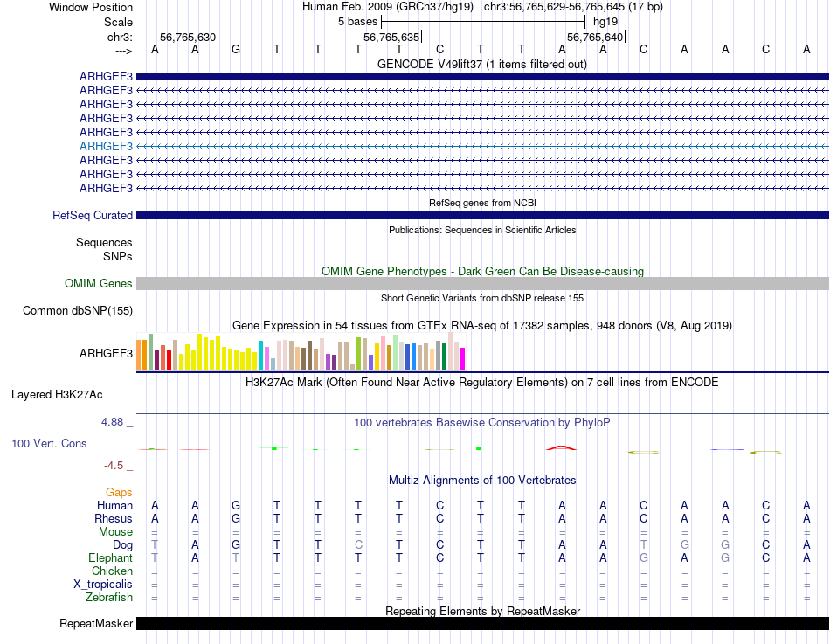Viewport: 830px width, 644px height.
Task: Click position marker 56,765,635
Action: [391, 37]
